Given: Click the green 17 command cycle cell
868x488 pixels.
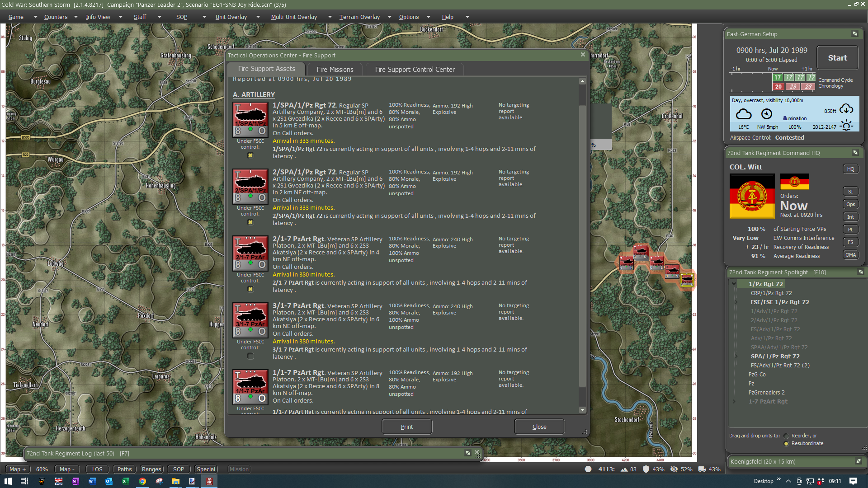Looking at the screenshot, I should pyautogui.click(x=778, y=78).
